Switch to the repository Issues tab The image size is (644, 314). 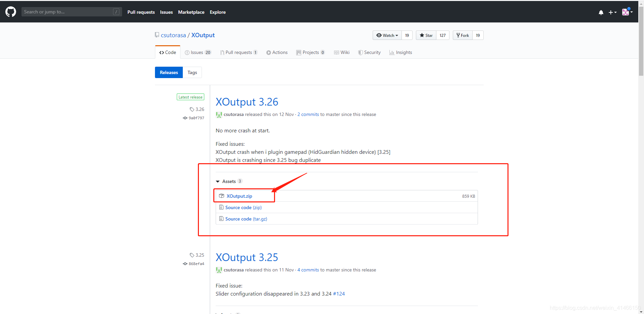(198, 52)
